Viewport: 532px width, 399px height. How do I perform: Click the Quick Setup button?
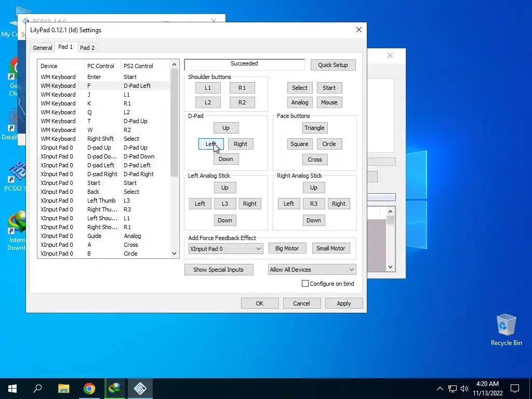click(333, 65)
